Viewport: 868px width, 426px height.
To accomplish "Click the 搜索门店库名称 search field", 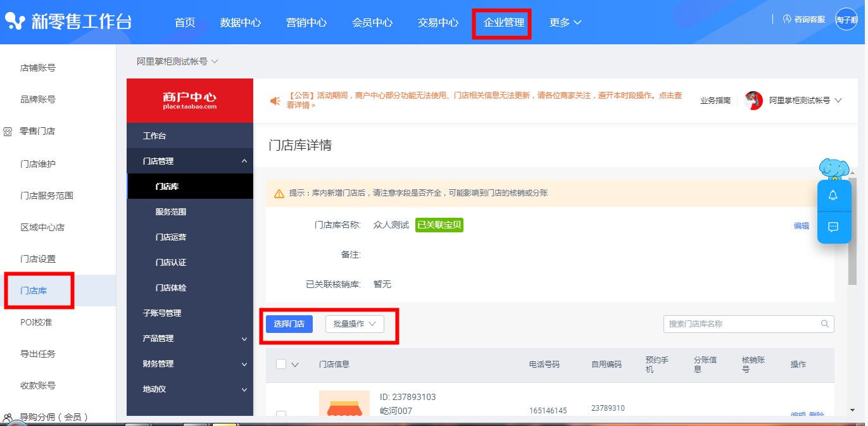I will click(749, 323).
